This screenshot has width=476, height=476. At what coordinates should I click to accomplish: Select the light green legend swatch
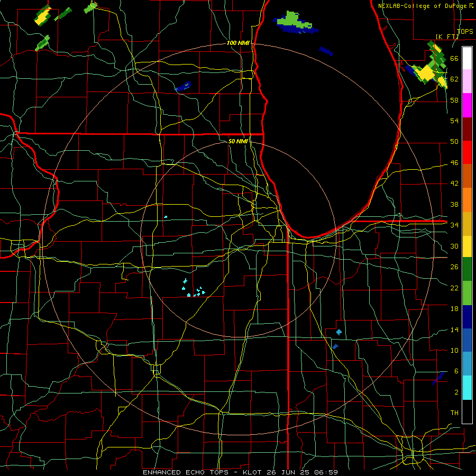[467, 293]
